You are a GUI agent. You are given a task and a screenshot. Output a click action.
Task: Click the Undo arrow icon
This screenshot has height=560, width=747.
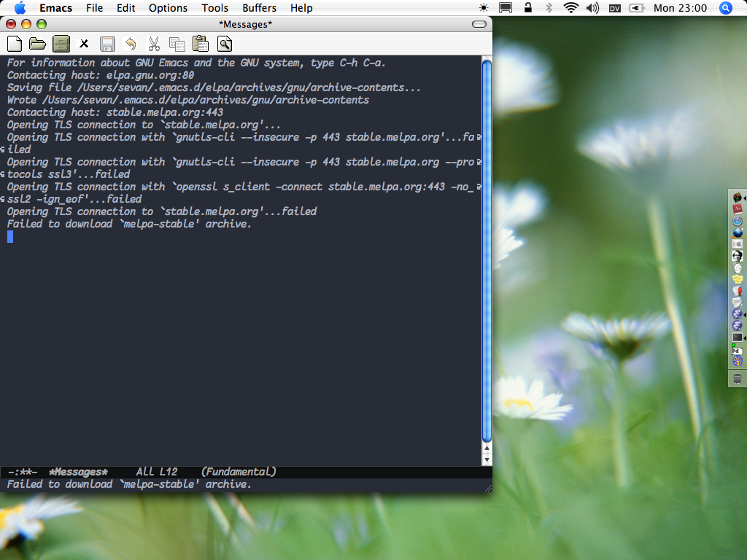click(131, 44)
